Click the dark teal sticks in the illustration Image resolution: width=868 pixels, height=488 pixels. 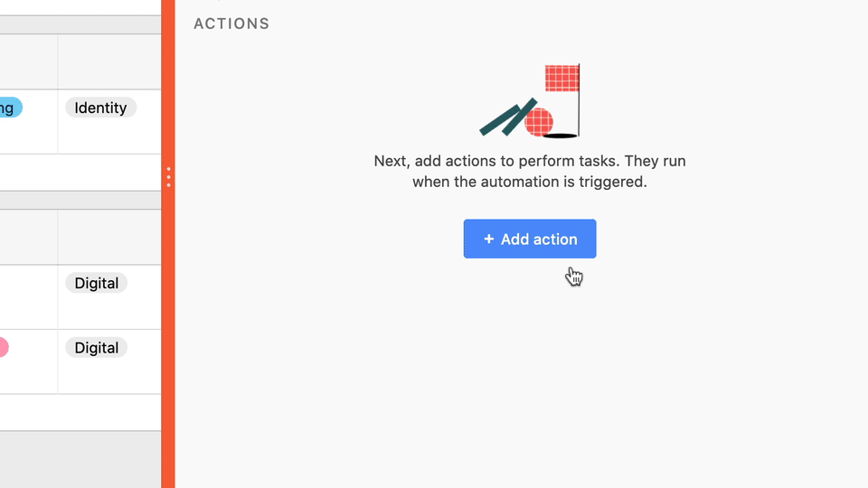[x=508, y=117]
